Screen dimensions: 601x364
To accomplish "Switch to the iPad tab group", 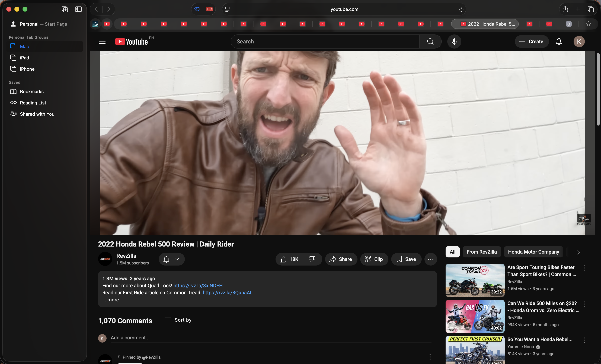I will click(x=24, y=58).
